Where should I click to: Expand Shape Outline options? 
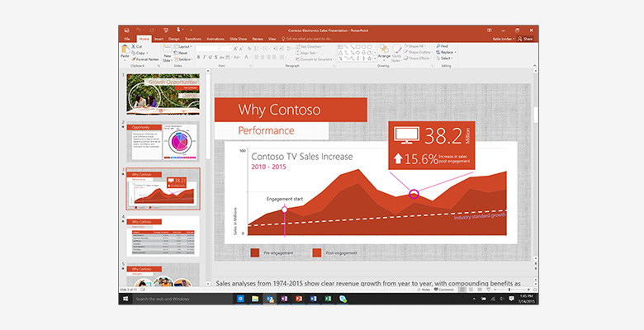click(x=417, y=52)
